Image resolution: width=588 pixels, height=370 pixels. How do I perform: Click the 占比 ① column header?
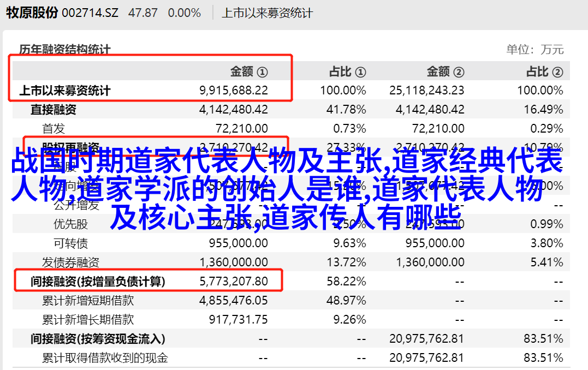click(x=348, y=71)
